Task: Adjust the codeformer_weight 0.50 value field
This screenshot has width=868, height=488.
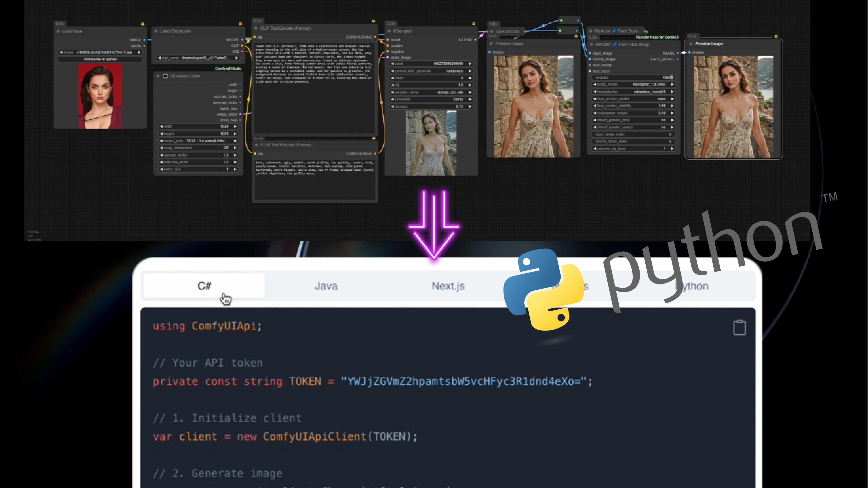Action: [x=633, y=113]
